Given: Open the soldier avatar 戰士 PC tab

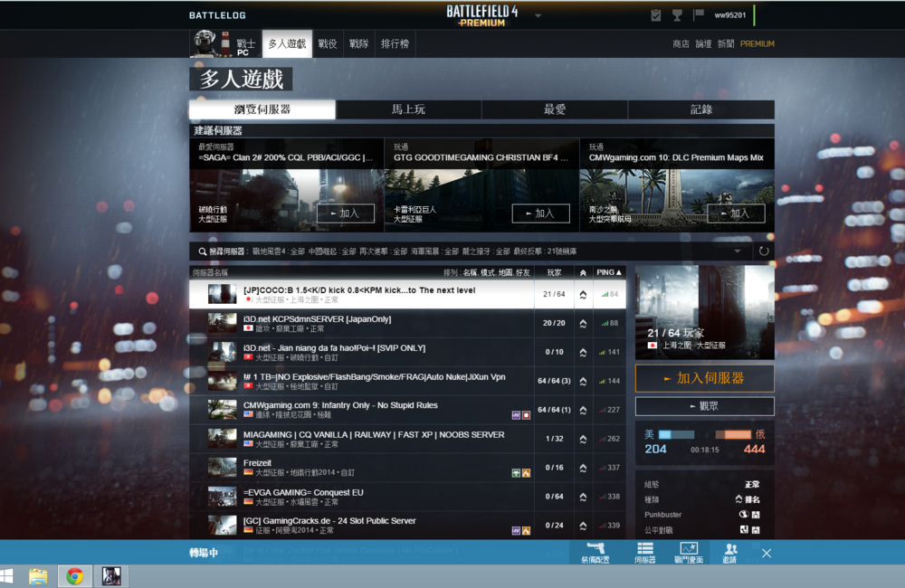Looking at the screenshot, I should point(225,43).
